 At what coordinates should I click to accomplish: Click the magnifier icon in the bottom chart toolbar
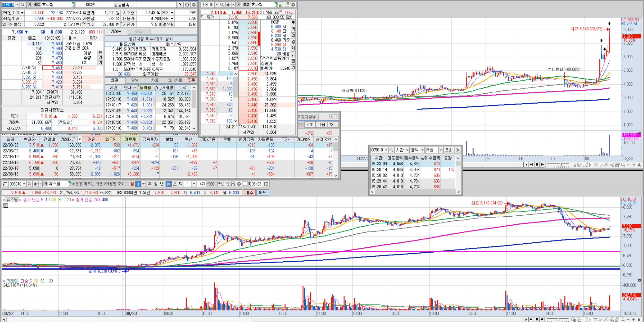point(29,184)
